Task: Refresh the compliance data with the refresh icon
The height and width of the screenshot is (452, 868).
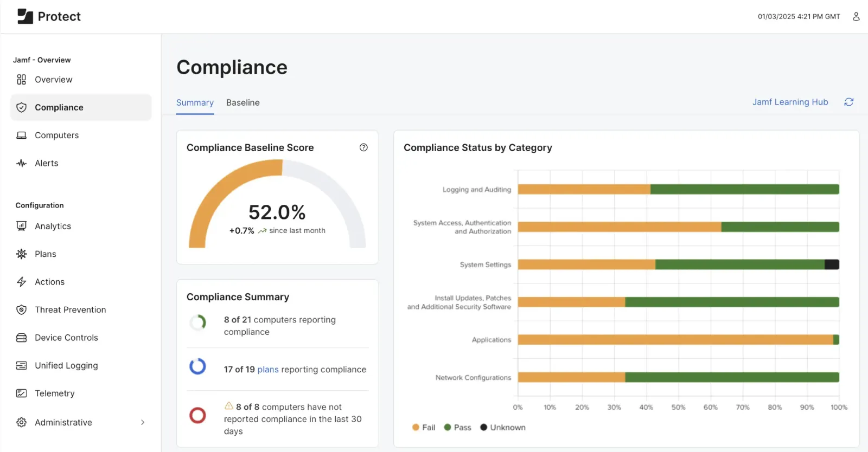Action: [849, 102]
